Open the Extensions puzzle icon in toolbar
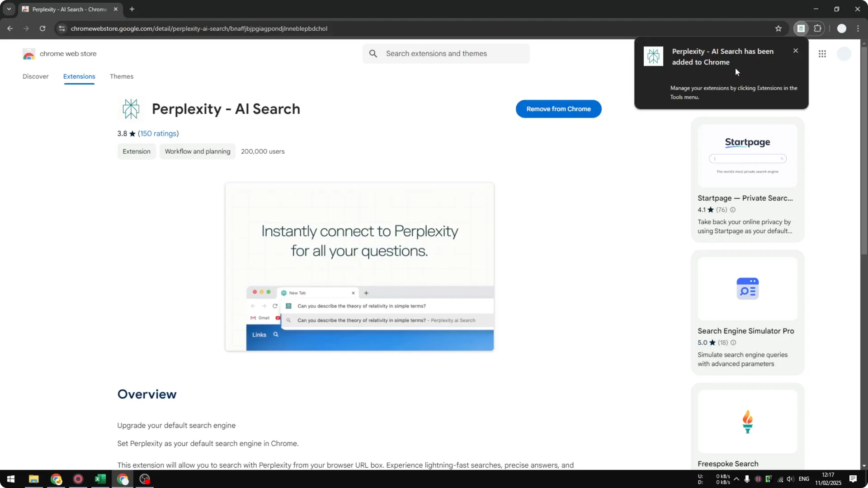The image size is (868, 488). pyautogui.click(x=818, y=28)
